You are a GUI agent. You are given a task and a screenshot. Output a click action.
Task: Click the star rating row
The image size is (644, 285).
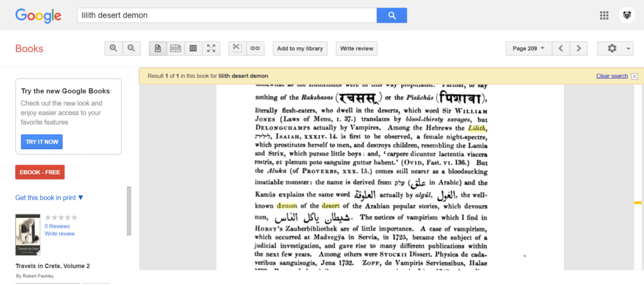(x=61, y=218)
